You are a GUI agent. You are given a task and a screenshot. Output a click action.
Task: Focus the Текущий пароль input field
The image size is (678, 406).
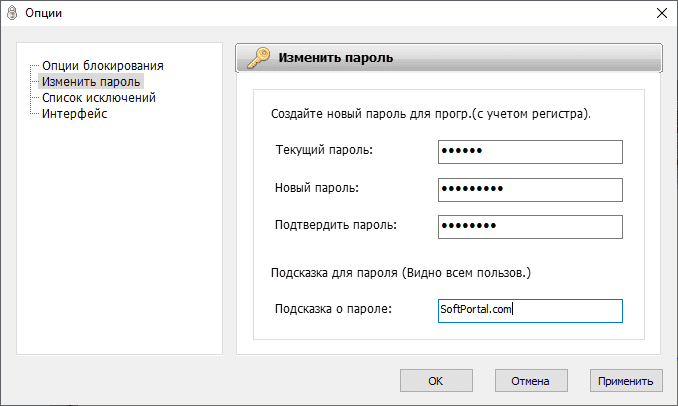pyautogui.click(x=530, y=151)
